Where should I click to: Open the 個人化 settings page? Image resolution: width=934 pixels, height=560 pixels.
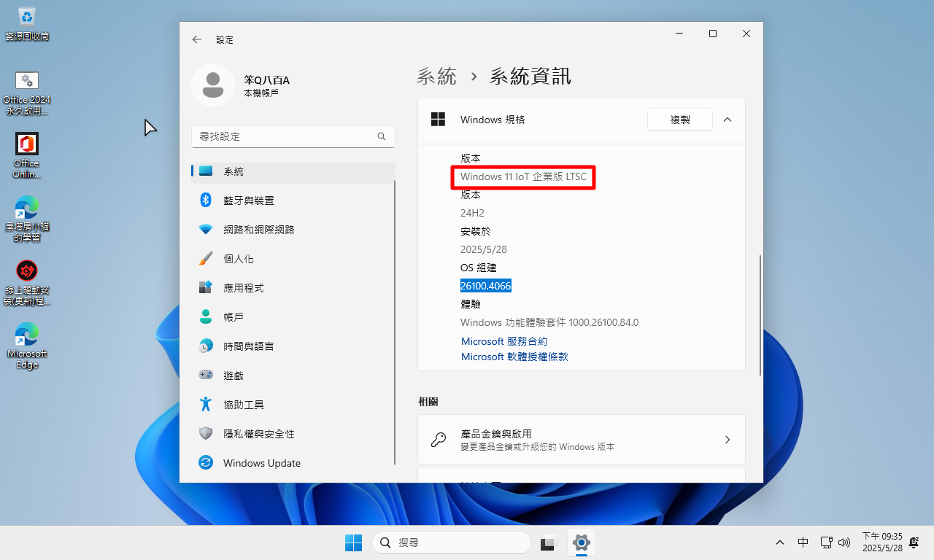pyautogui.click(x=293, y=259)
